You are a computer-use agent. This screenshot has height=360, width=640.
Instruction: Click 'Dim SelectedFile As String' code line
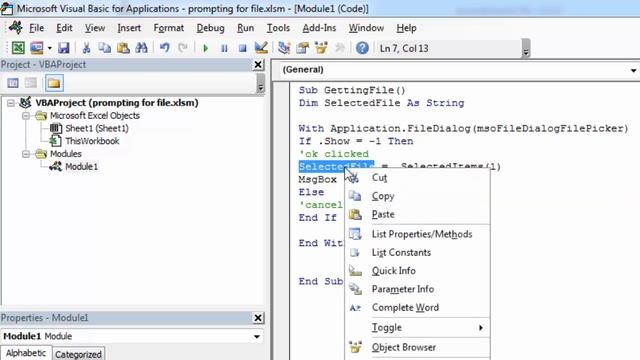pyautogui.click(x=381, y=103)
